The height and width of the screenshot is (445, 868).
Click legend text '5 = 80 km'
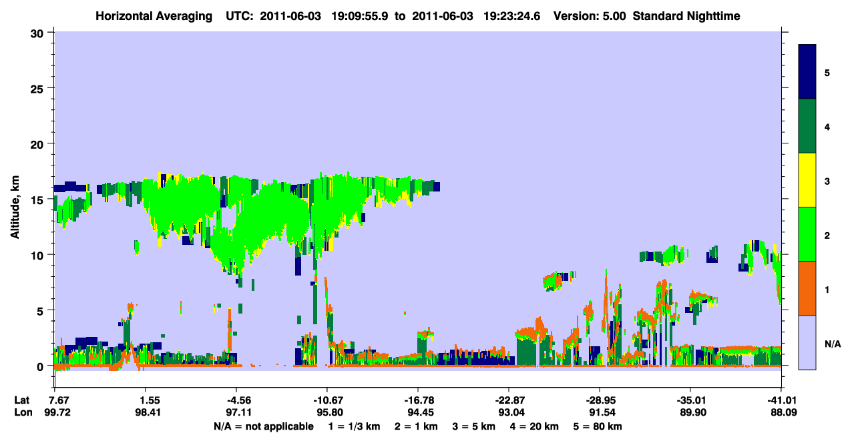point(598,426)
